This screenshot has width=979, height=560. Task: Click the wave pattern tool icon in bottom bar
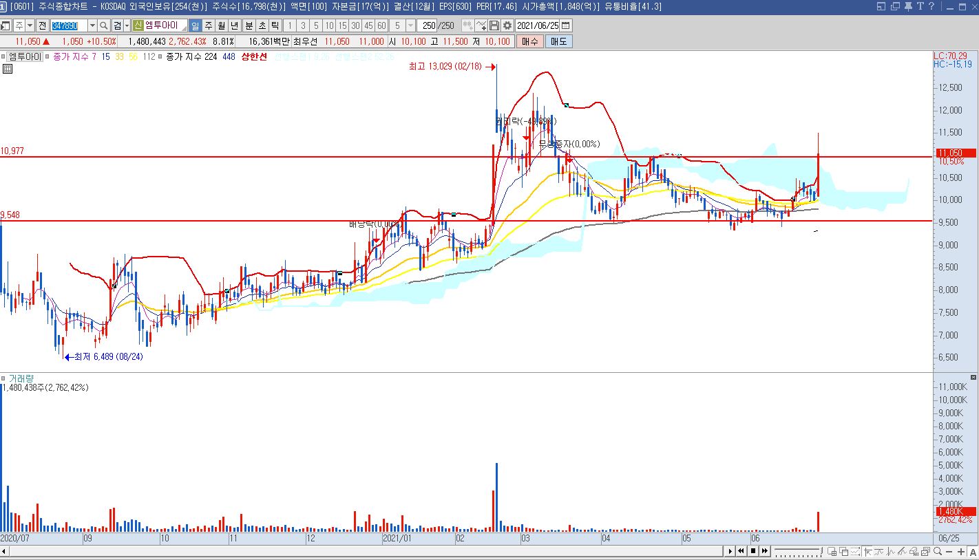[x=891, y=552]
